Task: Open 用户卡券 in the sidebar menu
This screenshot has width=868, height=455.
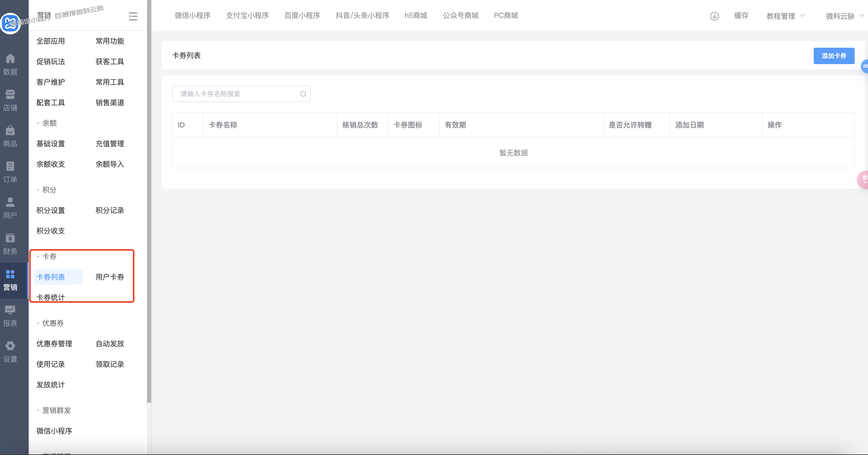Action: coord(110,277)
